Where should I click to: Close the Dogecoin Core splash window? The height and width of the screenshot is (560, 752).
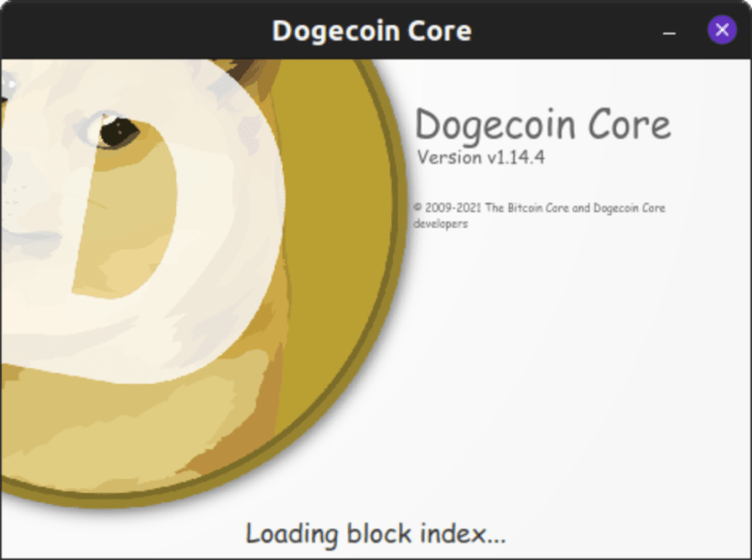(x=722, y=30)
